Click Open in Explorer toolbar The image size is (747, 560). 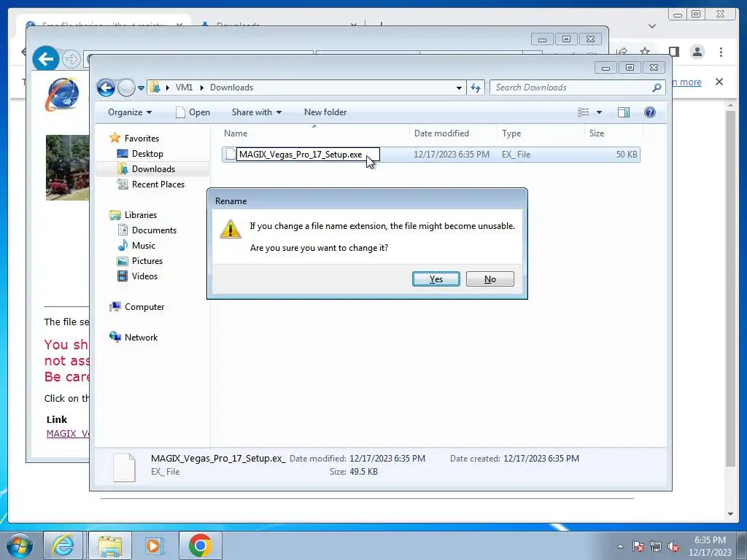point(193,112)
